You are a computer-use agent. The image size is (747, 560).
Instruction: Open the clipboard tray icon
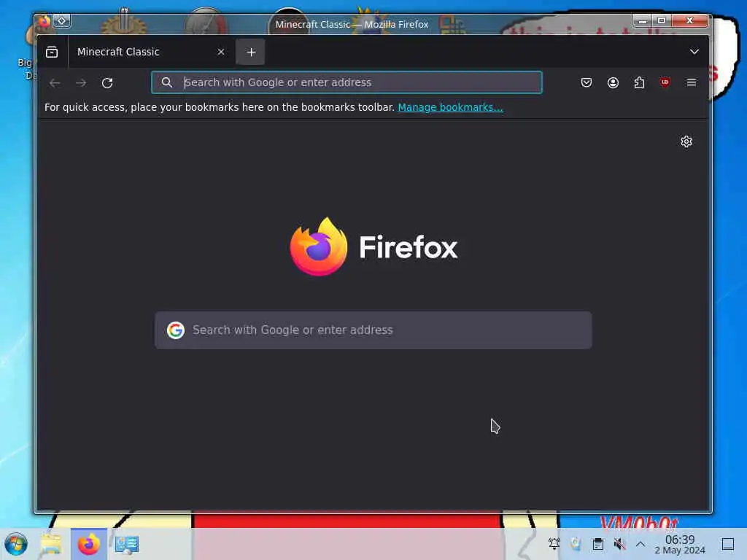(x=598, y=544)
